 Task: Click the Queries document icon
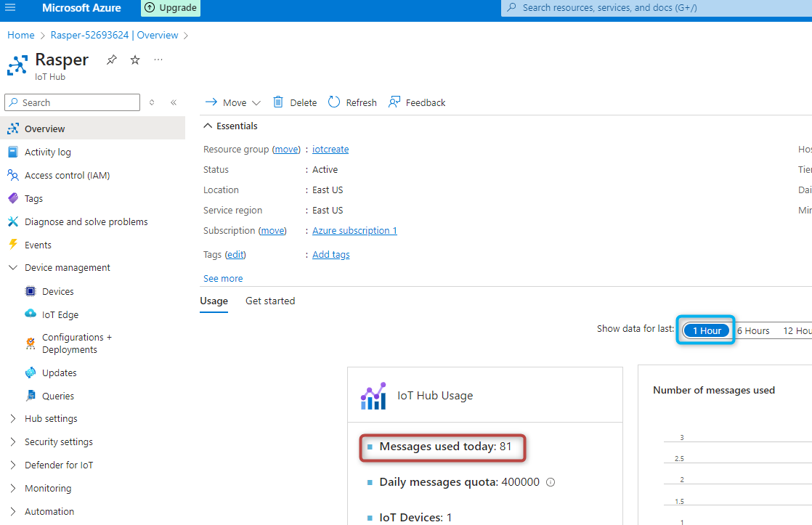(31, 396)
